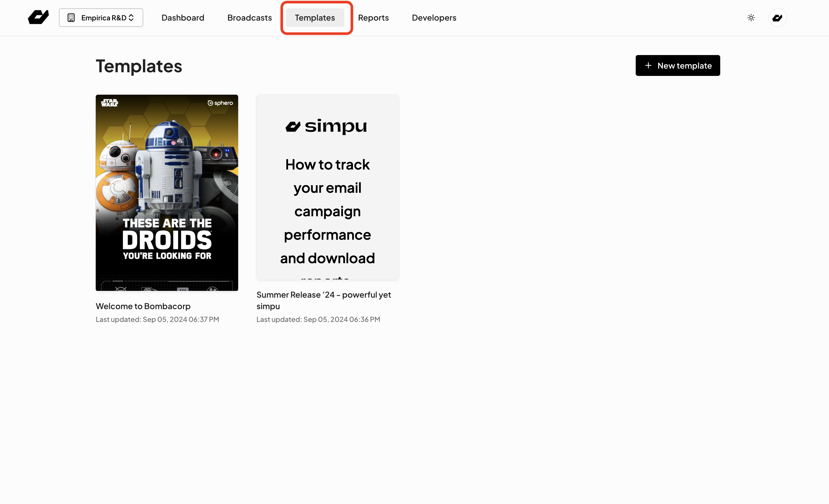Open the user avatar menu
The image size is (829, 504).
click(x=777, y=17)
